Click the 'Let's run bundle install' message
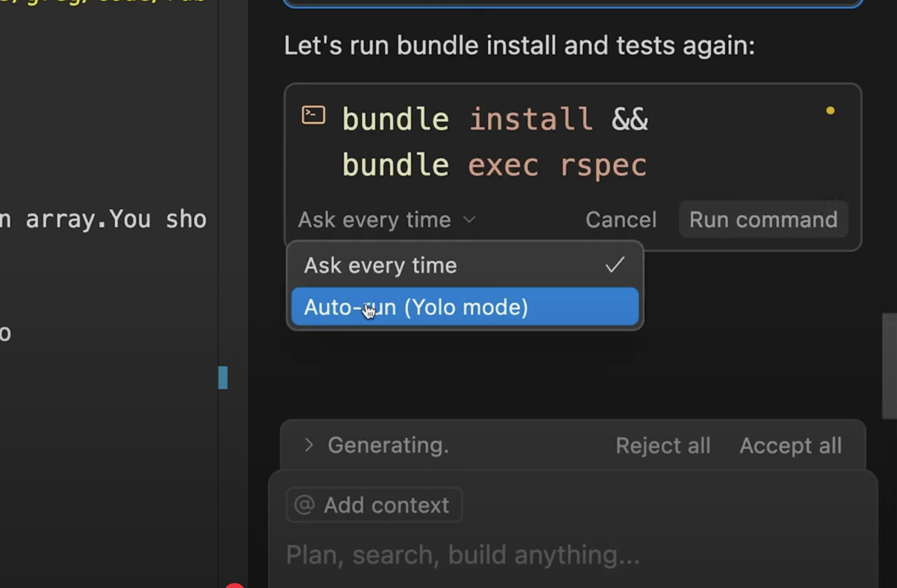 point(519,46)
